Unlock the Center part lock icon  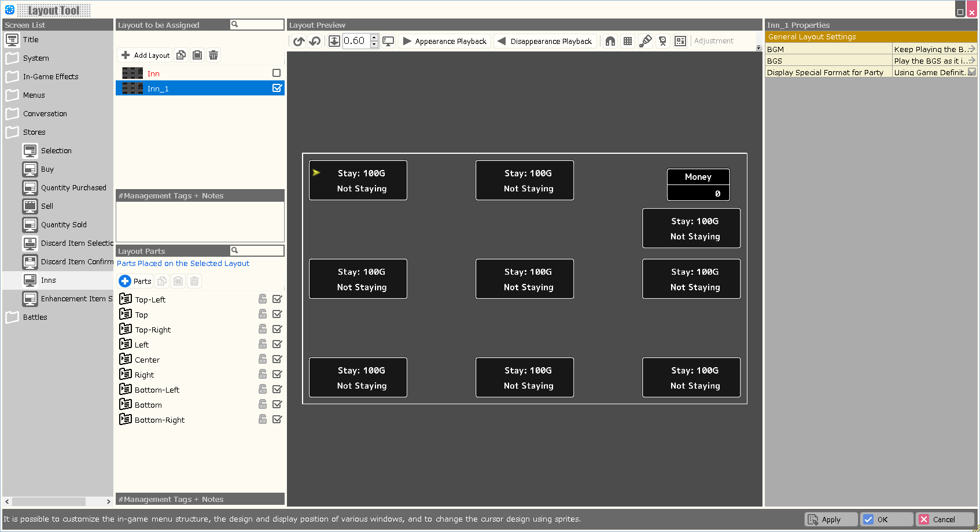point(263,359)
